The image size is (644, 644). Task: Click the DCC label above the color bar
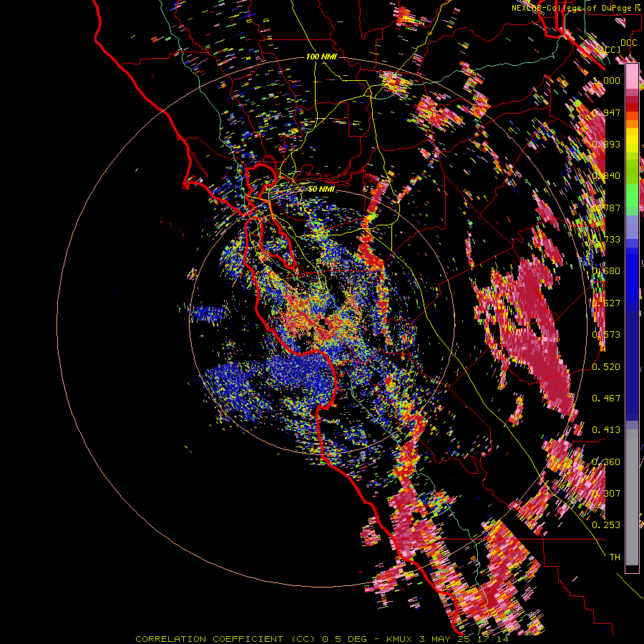(628, 43)
